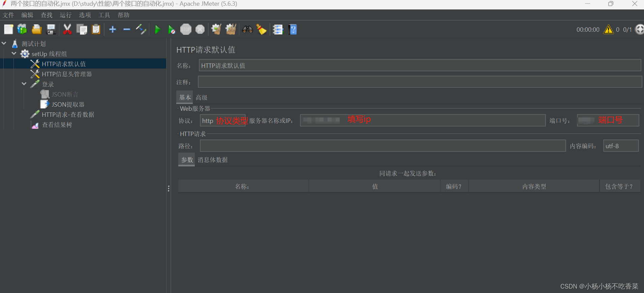Viewport: 644px width, 293px height.
Task: Click the 注释 comment field
Action: coord(420,82)
